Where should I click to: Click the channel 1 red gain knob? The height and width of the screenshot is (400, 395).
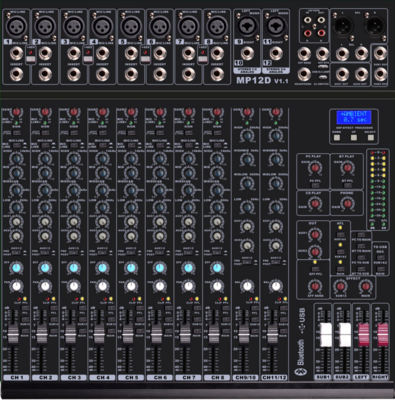(16, 112)
